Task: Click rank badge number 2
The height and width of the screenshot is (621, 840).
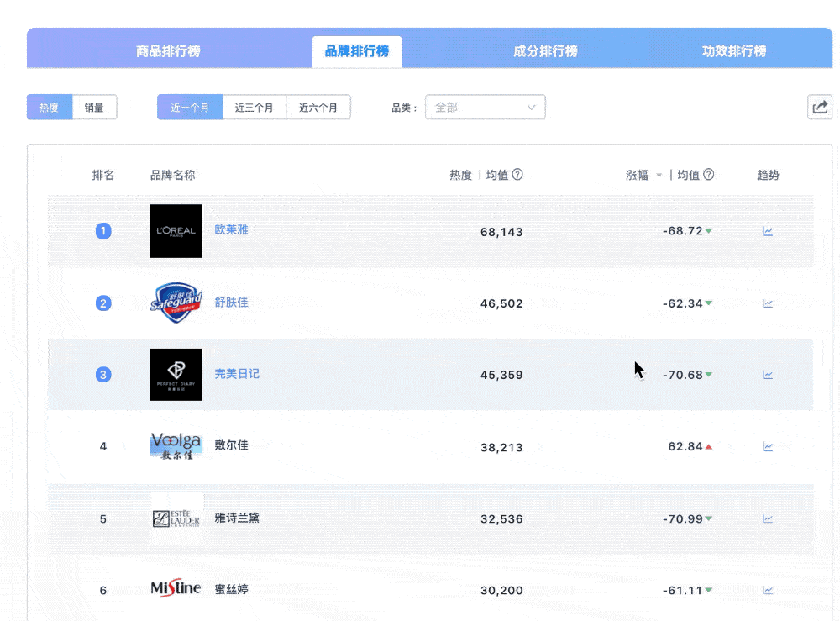Action: point(103,303)
